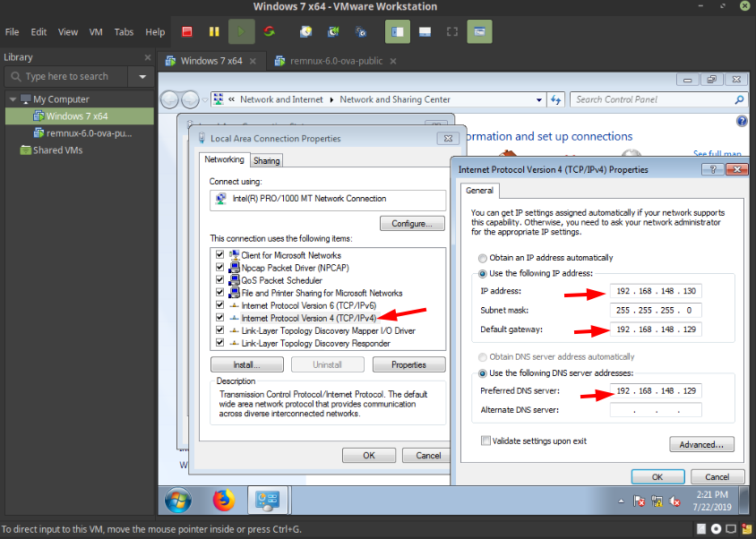Viewport: 756px width, 539px height.
Task: Click the Revert to Snapshot icon
Action: pos(333,32)
